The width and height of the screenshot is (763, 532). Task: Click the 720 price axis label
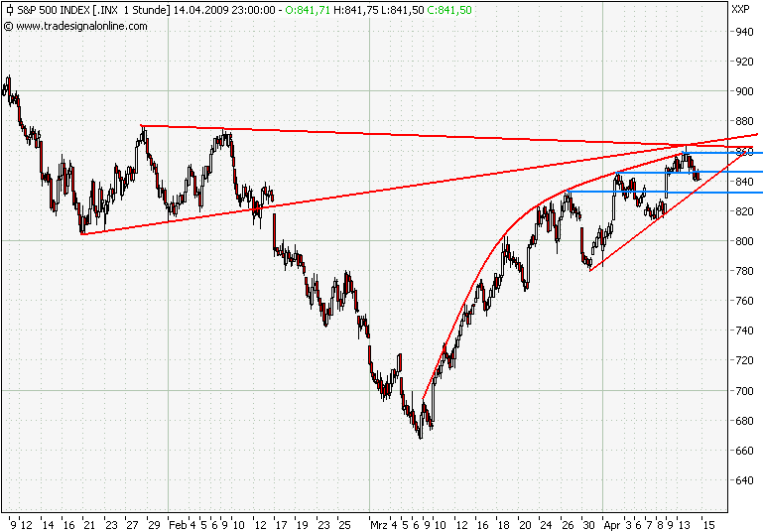pos(744,360)
